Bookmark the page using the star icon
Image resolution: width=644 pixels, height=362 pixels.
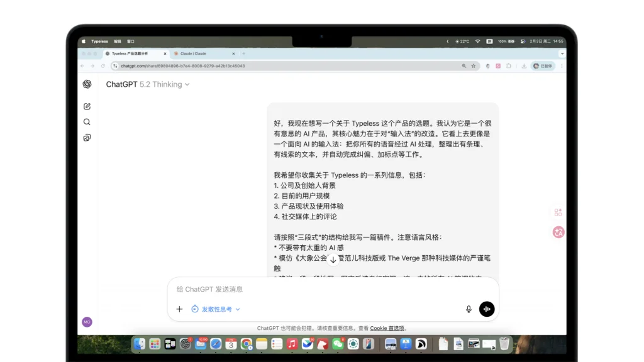click(x=474, y=65)
